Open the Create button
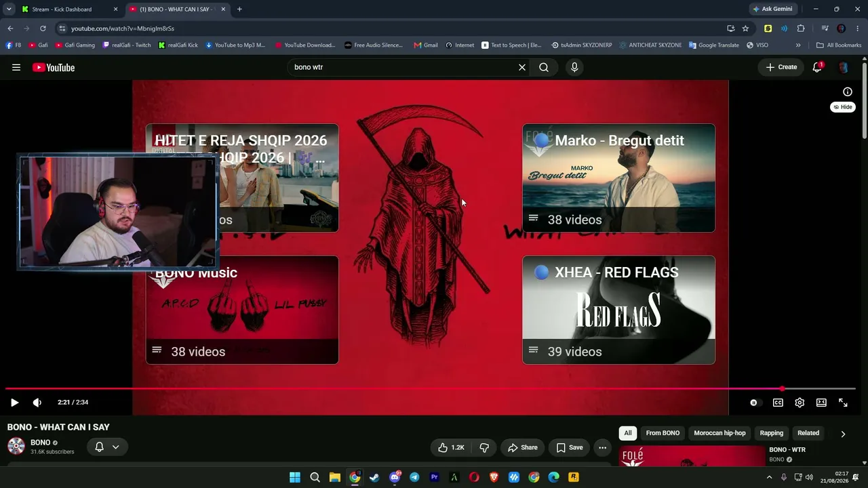 click(x=781, y=67)
